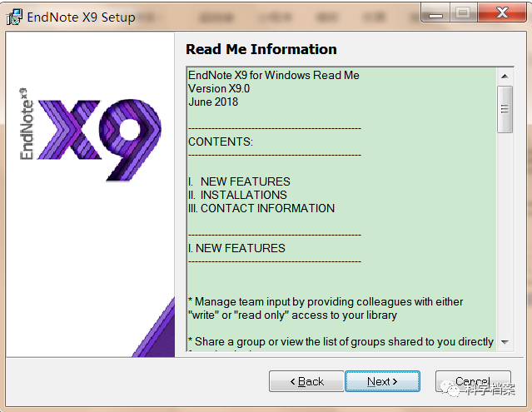Screen dimensions: 532x412
Task: Minimize the EndNote X9 Setup window
Action: point(435,13)
